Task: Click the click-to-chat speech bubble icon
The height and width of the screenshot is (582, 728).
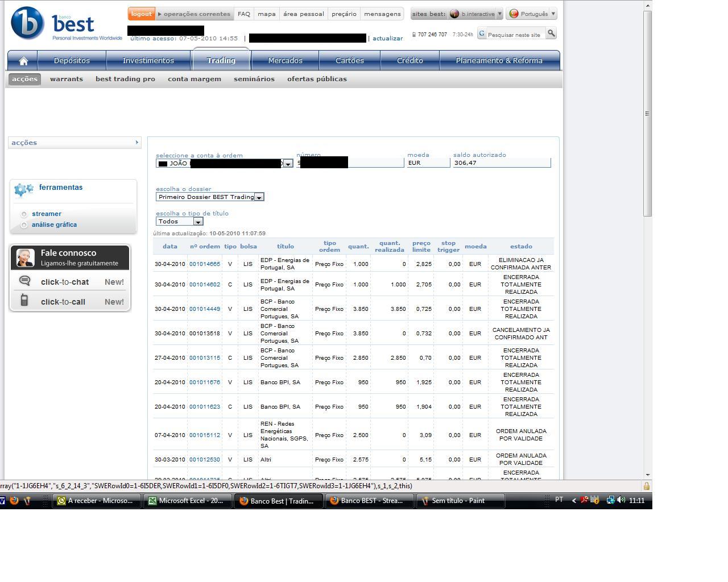Action: tap(25, 281)
